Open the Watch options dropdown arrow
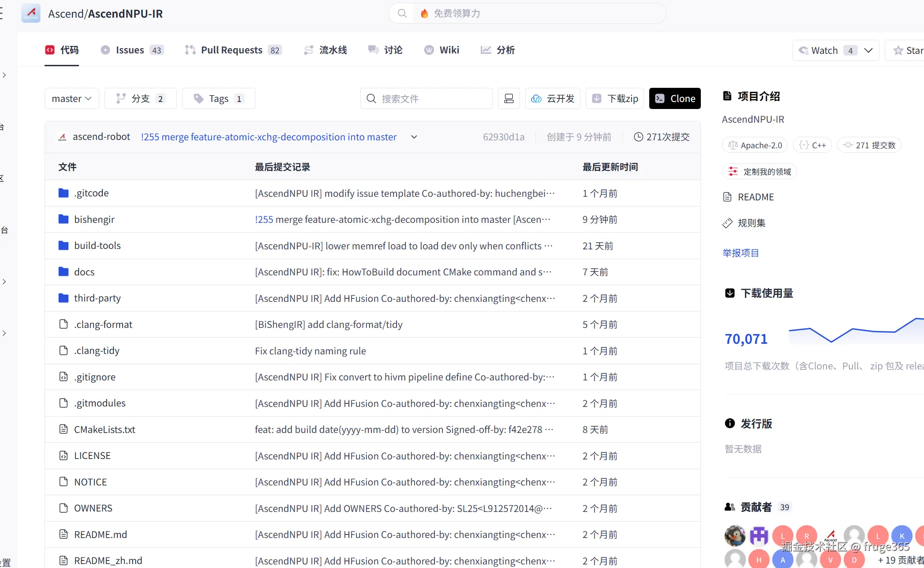Image resolution: width=924 pixels, height=568 pixels. click(x=868, y=50)
